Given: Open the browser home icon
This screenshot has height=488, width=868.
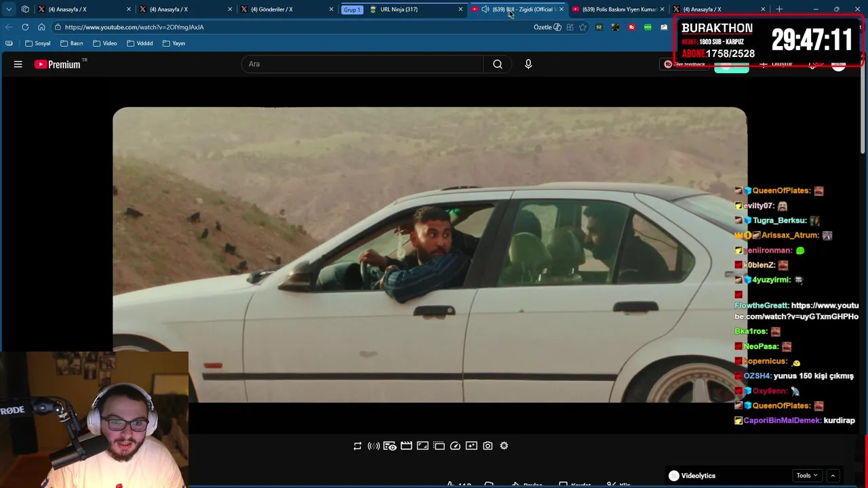Looking at the screenshot, I should (x=41, y=27).
